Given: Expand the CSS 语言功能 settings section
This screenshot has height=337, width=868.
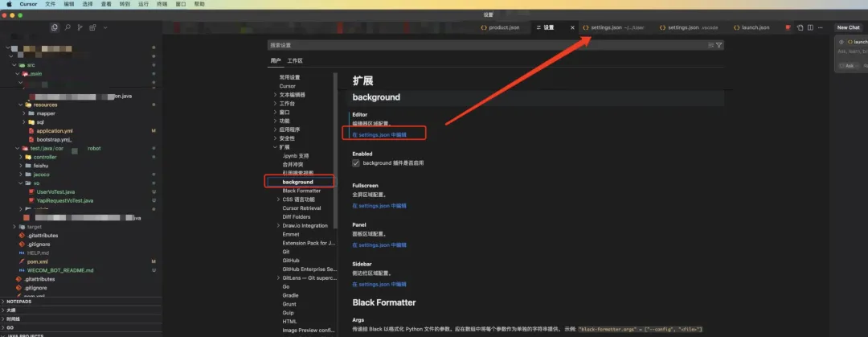Looking at the screenshot, I should (x=276, y=199).
